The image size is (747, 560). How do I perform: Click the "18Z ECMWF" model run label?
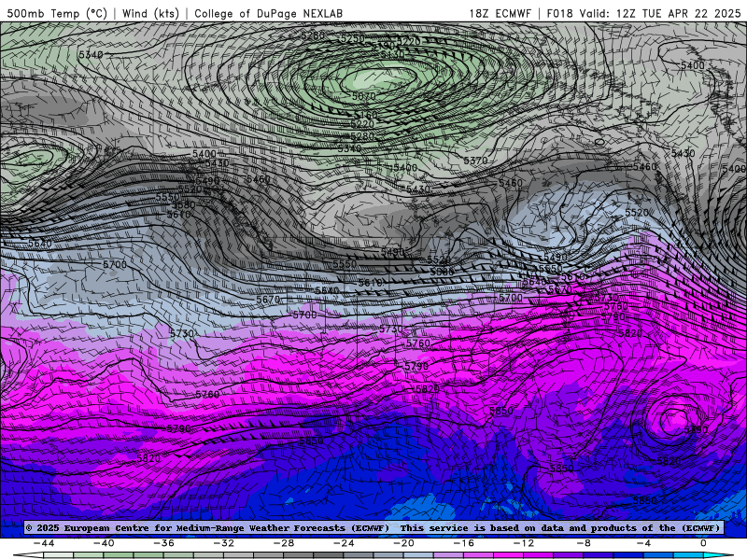pos(500,13)
